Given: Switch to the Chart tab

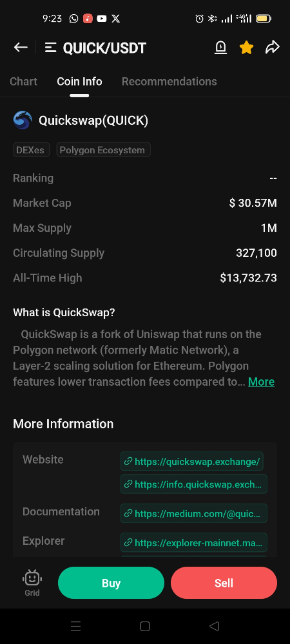Looking at the screenshot, I should [23, 81].
